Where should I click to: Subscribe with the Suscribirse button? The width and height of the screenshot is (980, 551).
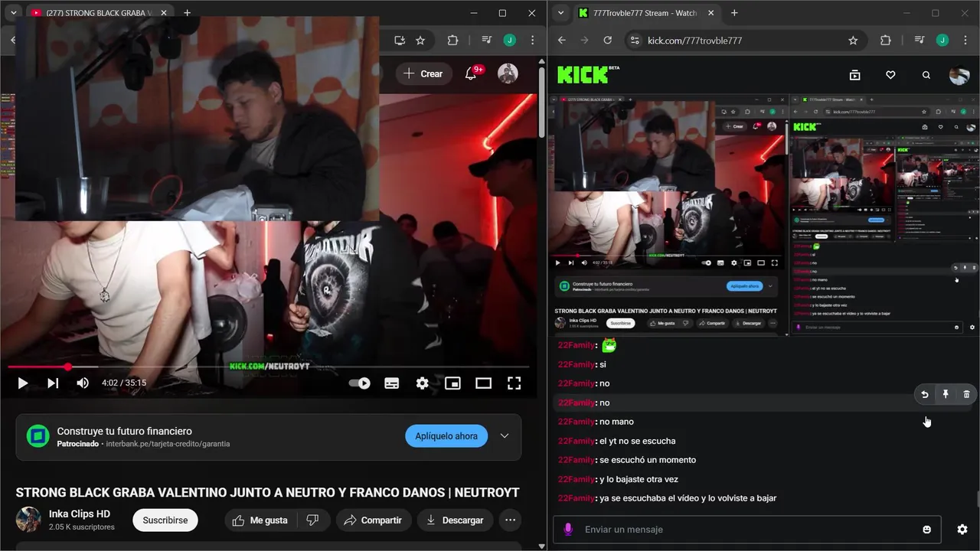tap(165, 520)
